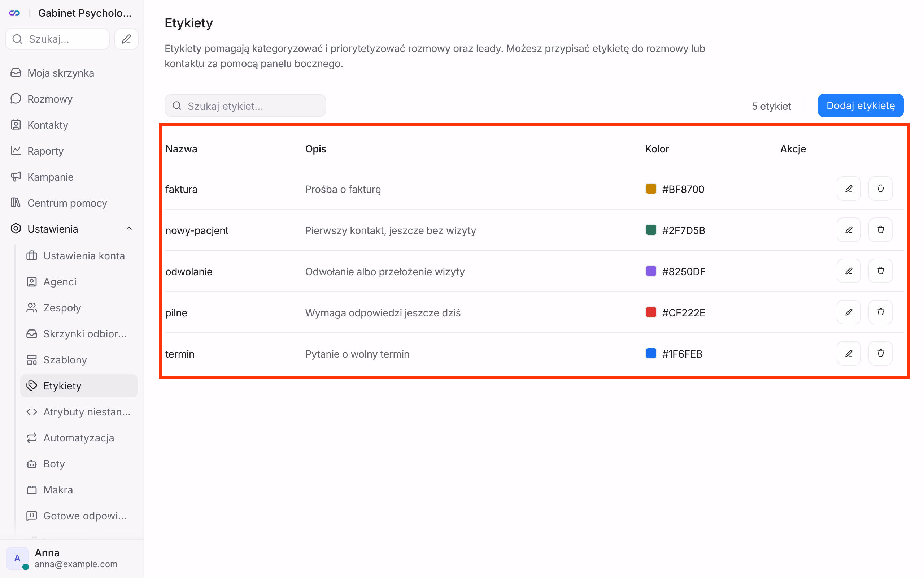
Task: Open Atrybuty niestandardowe settings
Action: [x=79, y=412]
